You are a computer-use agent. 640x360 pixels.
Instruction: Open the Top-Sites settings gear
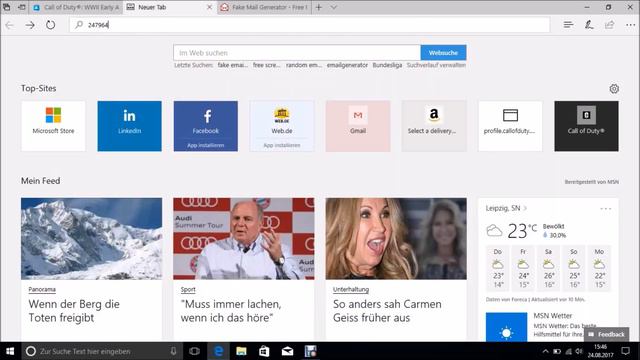pyautogui.click(x=614, y=89)
